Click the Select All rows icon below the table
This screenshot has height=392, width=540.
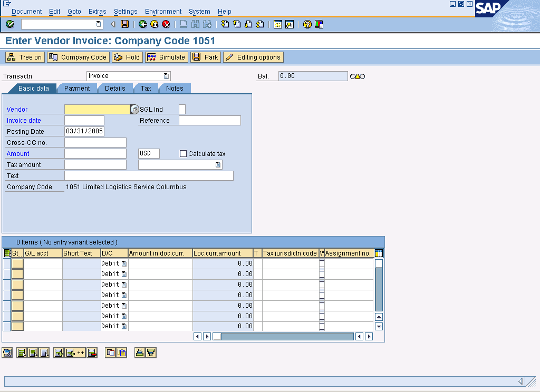(x=21, y=353)
